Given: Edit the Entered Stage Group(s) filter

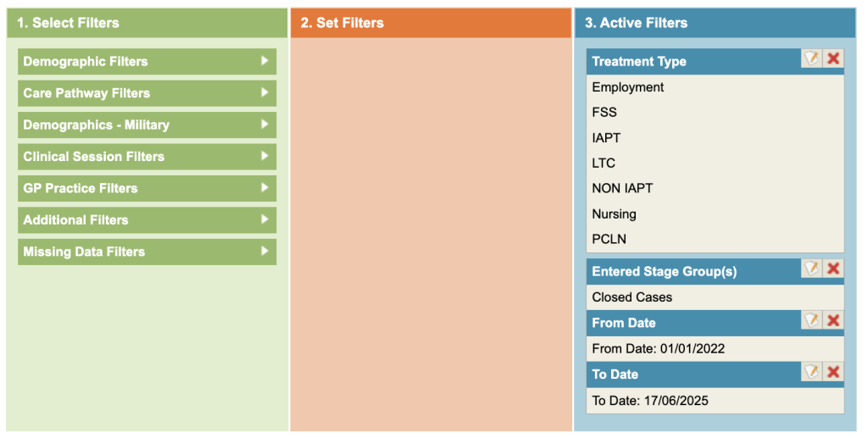Looking at the screenshot, I should click(812, 269).
